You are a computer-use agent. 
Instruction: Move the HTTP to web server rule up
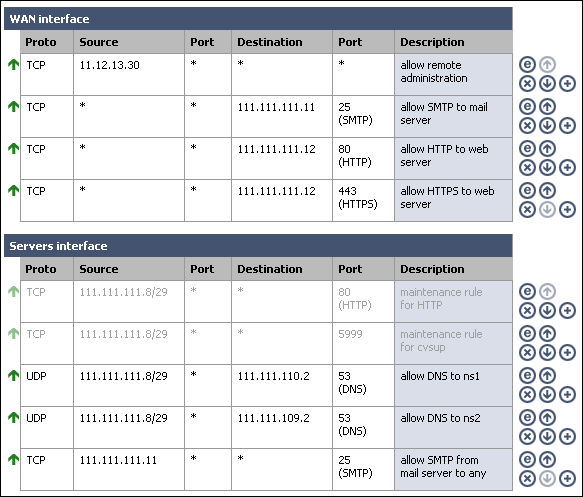click(547, 149)
